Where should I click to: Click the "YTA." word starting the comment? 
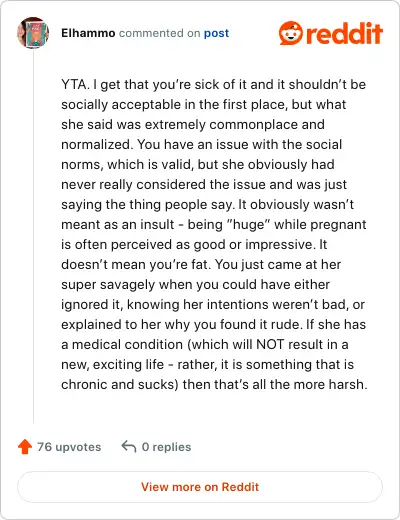pyautogui.click(x=75, y=84)
